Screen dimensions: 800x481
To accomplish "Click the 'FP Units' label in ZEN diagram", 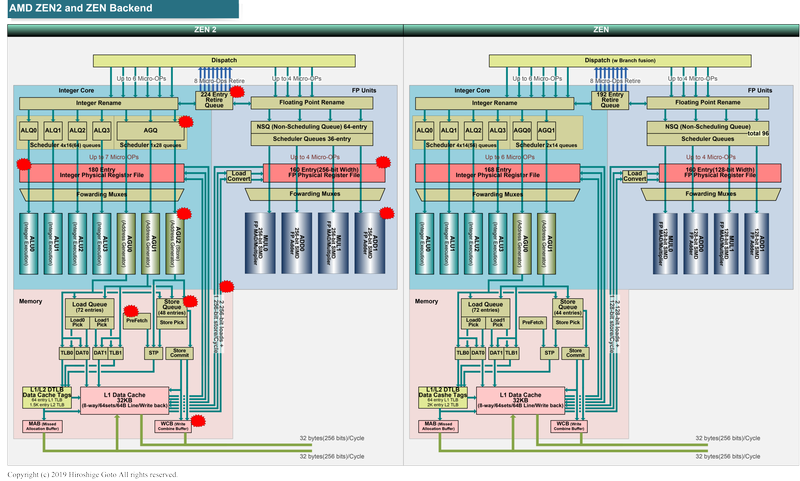I will point(760,90).
